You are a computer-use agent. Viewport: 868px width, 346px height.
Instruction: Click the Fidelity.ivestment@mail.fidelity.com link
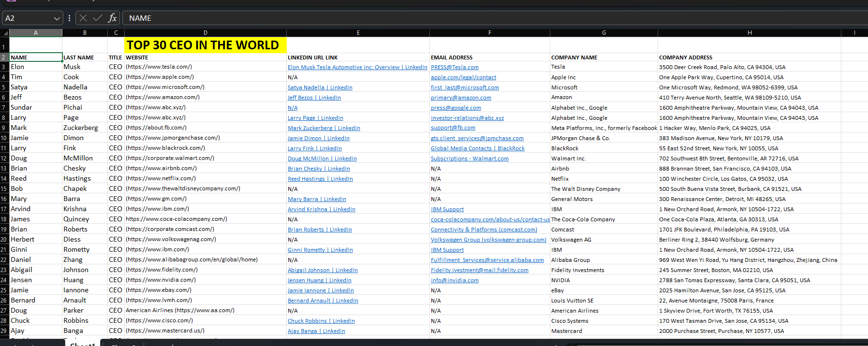(x=480, y=270)
